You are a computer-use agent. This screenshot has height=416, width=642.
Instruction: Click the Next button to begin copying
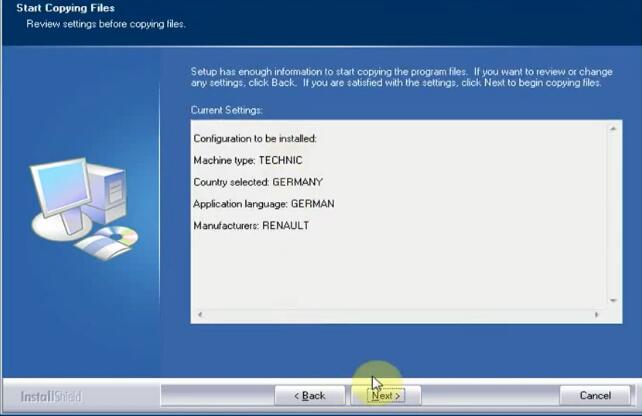[x=386, y=395]
